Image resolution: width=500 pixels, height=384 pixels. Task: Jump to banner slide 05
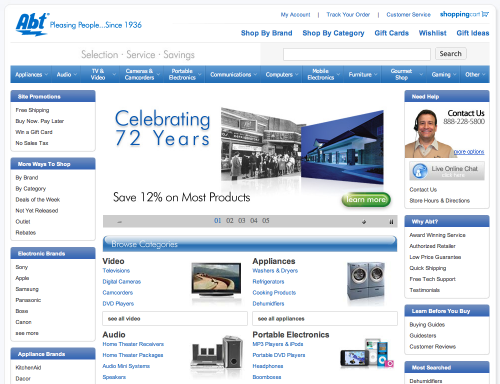pos(266,221)
